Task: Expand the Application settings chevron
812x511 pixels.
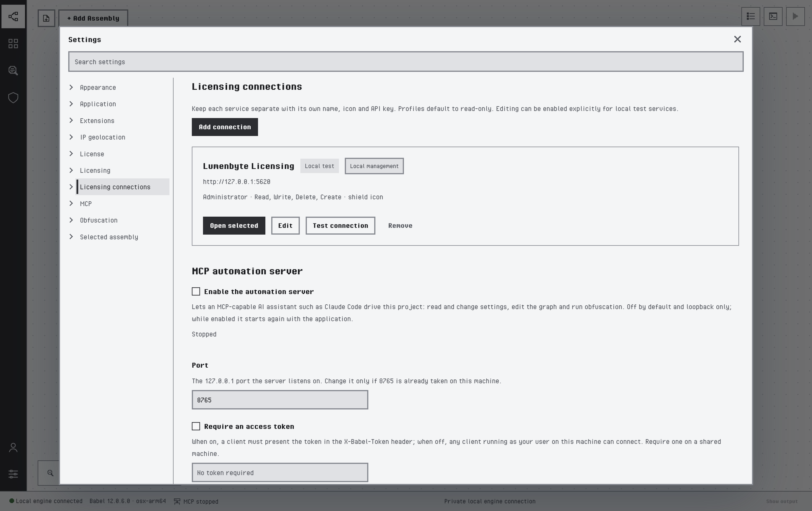Action: (x=71, y=104)
